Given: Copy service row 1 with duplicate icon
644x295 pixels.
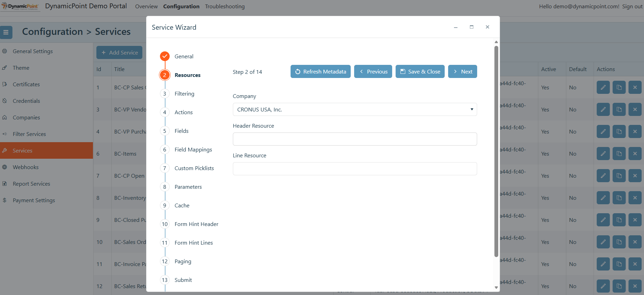Looking at the screenshot, I should pyautogui.click(x=619, y=87).
